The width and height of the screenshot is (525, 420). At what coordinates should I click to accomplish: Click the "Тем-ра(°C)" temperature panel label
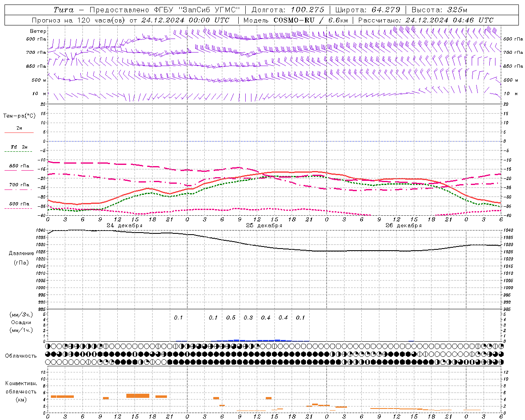coord(19,116)
